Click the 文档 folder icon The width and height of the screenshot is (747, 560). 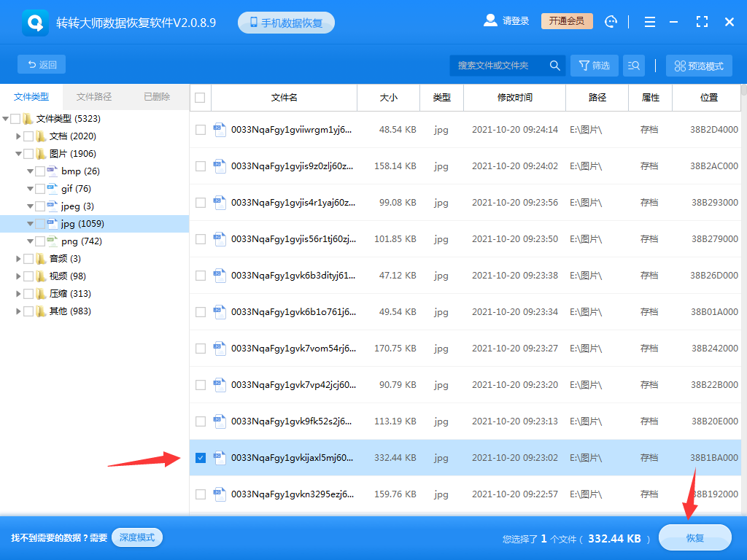click(x=41, y=136)
